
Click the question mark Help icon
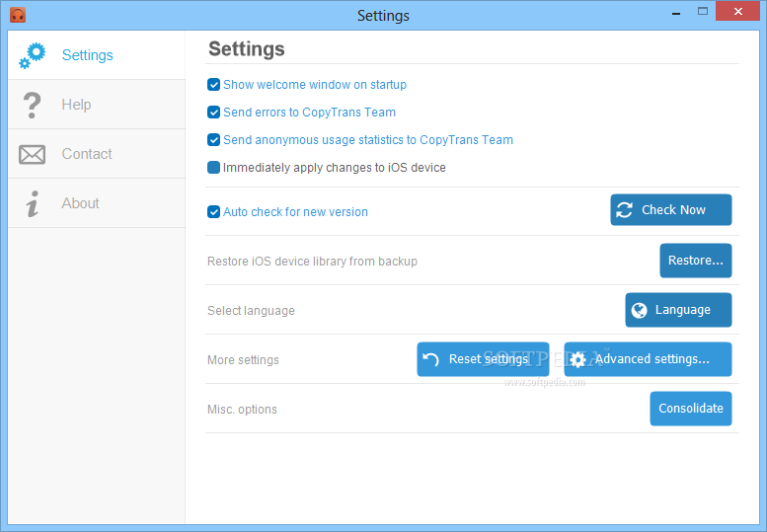point(32,105)
